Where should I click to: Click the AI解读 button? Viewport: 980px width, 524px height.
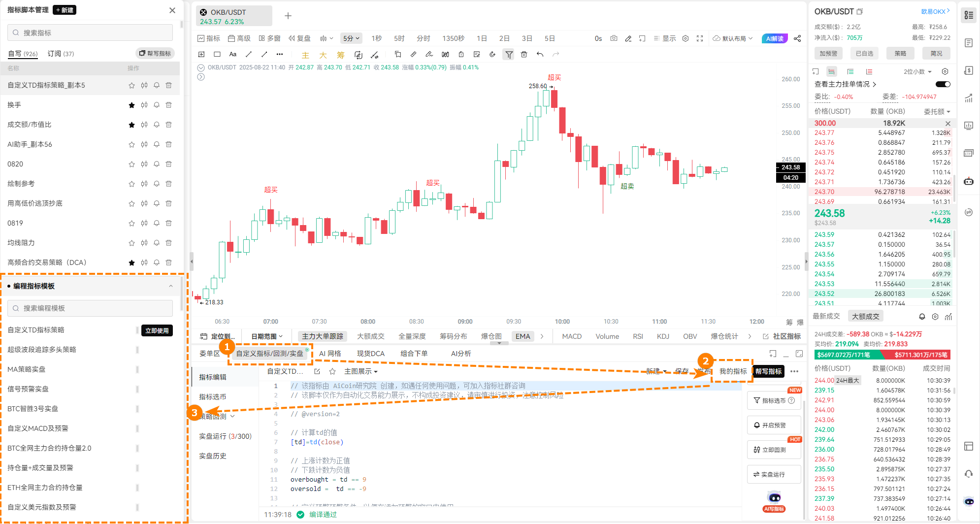tap(775, 38)
